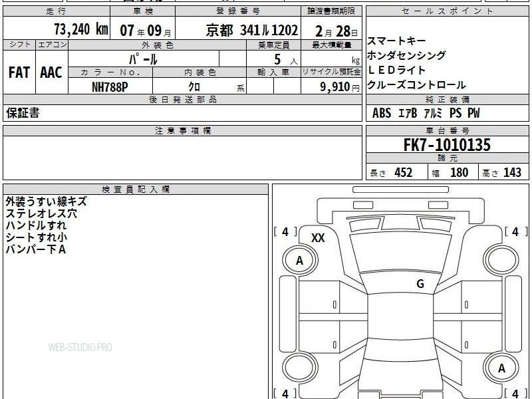This screenshot has height=399, width=532.
Task: Click the セールスポイント header
Action: (447, 11)
